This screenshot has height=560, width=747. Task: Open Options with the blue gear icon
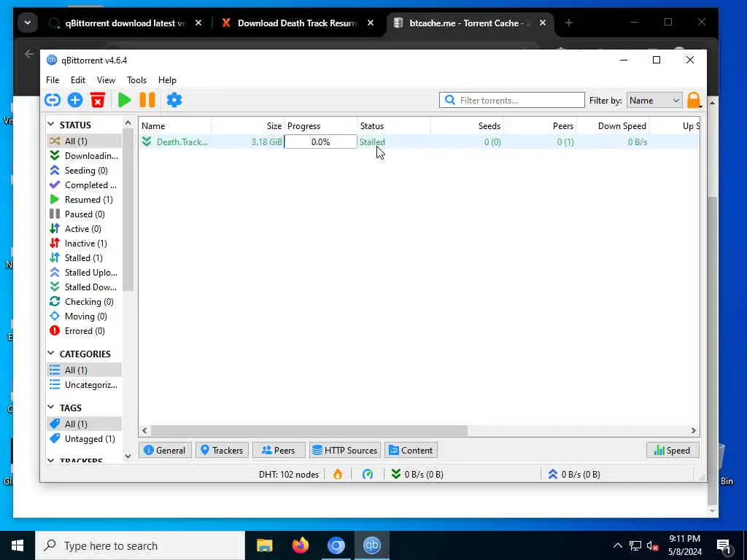174,100
